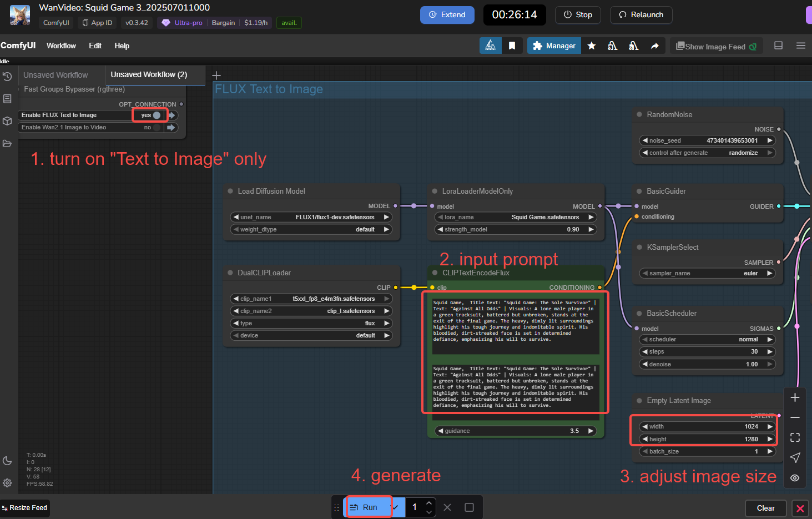Open the clip_name1 dropdown
The image size is (812, 519).
click(x=311, y=299)
